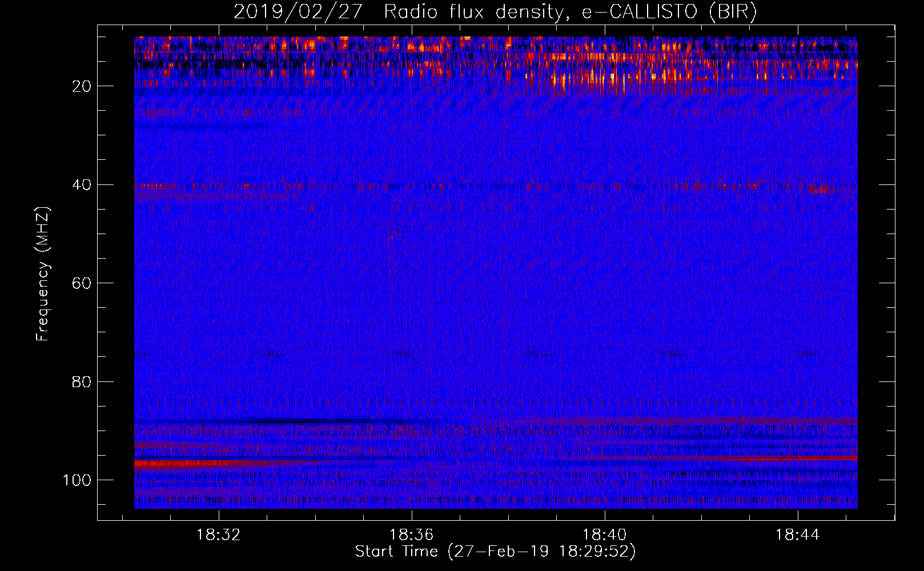
Task: Click the 80 frequency tick label
Action: tap(82, 381)
